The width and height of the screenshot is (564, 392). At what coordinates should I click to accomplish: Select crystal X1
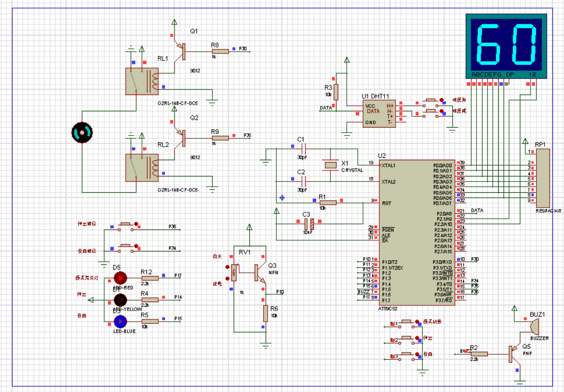coord(330,165)
